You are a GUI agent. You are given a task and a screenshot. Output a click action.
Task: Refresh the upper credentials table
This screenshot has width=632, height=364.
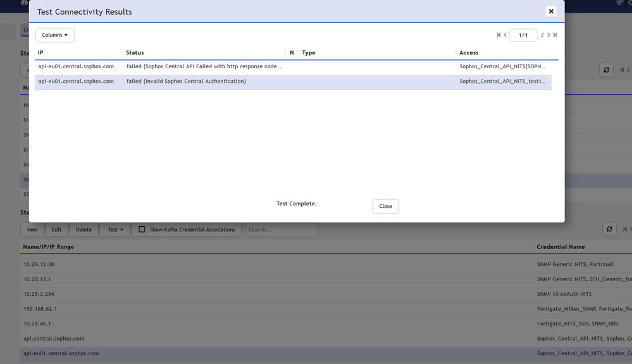click(x=606, y=70)
